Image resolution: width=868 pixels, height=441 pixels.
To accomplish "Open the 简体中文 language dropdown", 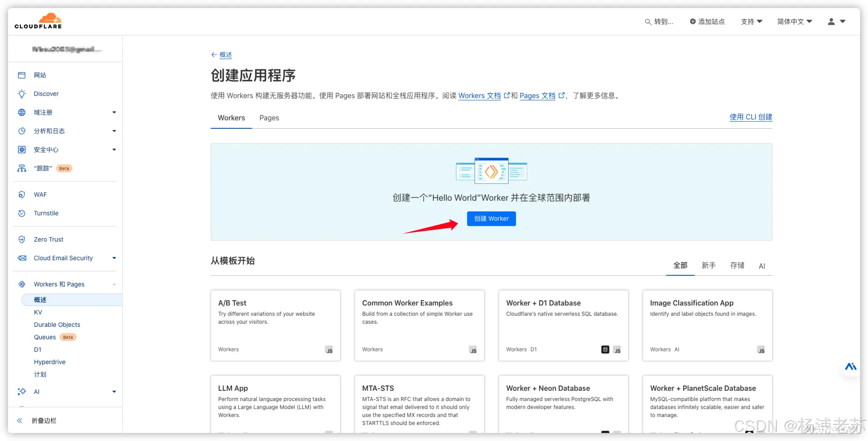I will [795, 21].
